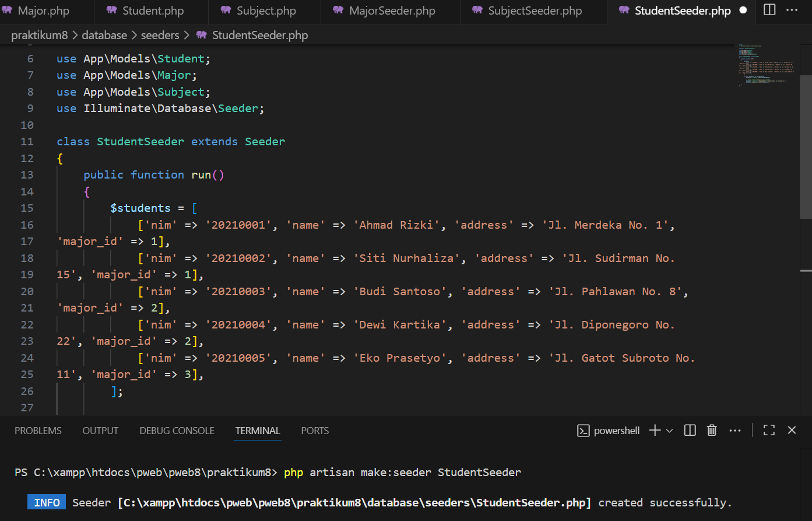Click line number 11 in the gutter

tap(27, 142)
